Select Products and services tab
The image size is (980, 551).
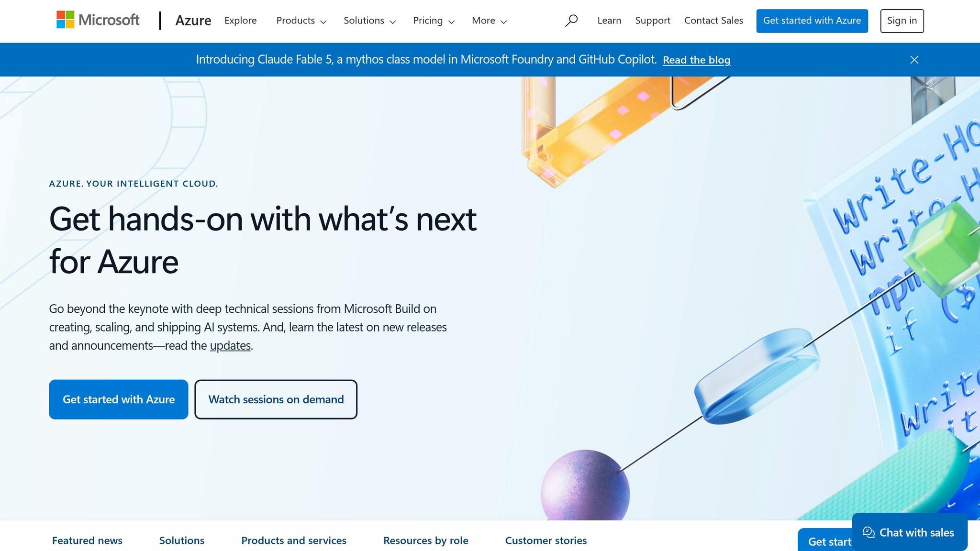294,540
